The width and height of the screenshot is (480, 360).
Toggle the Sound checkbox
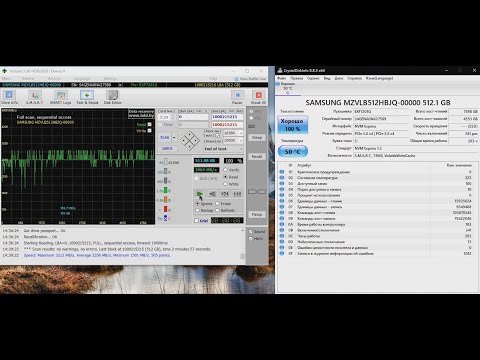pyautogui.click(x=251, y=231)
